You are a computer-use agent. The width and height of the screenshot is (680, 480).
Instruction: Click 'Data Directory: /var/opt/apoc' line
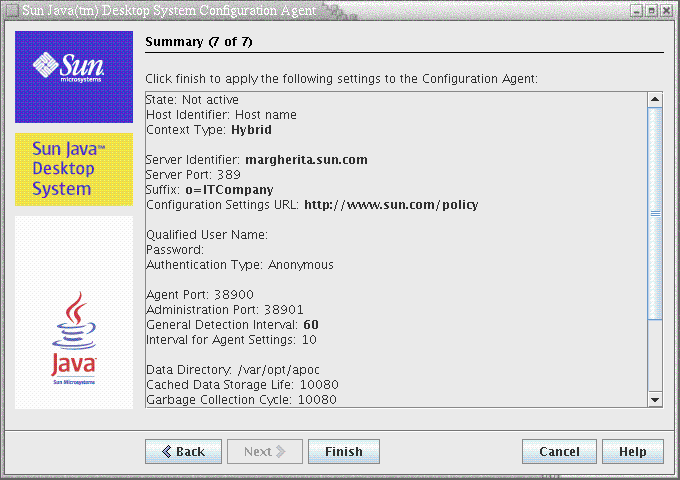pyautogui.click(x=233, y=369)
